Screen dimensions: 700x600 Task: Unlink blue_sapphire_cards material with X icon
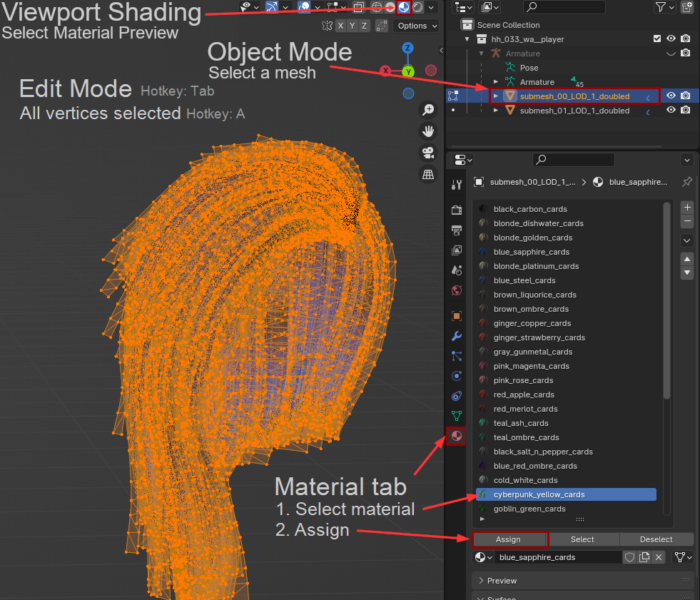[x=659, y=557]
